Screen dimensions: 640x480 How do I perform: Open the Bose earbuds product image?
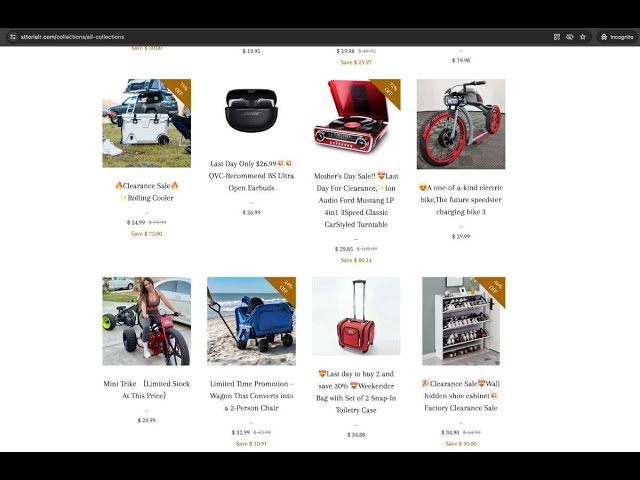(x=251, y=110)
